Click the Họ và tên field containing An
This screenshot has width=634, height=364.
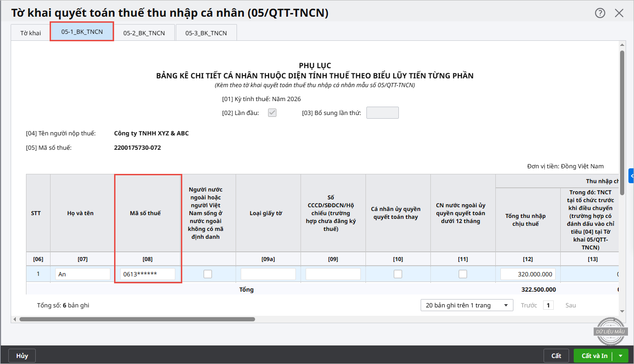[83, 274]
